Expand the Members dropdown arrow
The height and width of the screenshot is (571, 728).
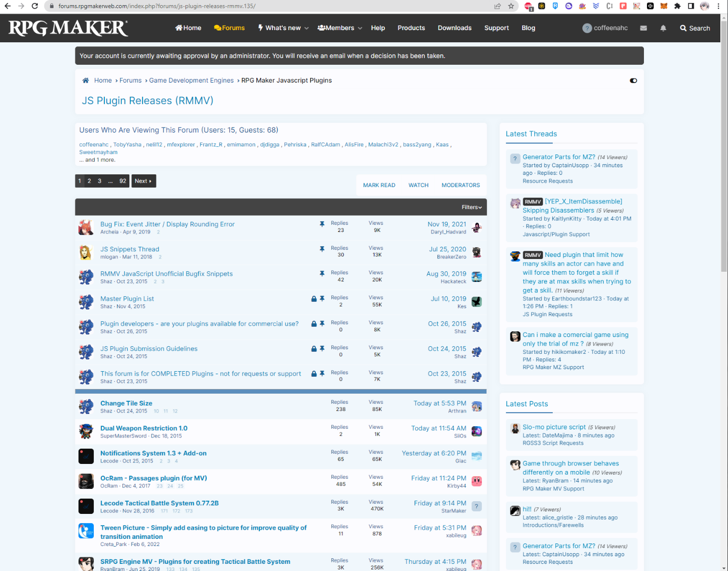(360, 28)
